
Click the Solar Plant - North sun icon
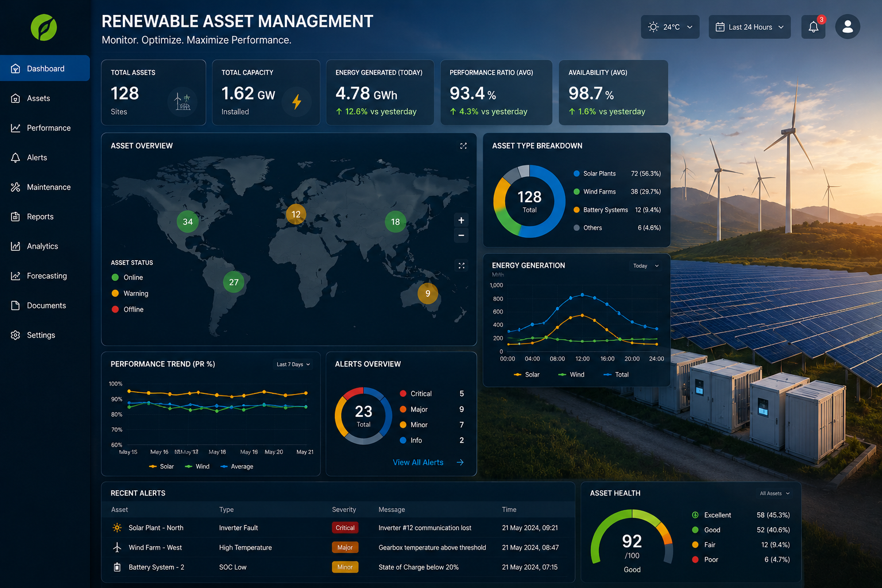[x=117, y=528]
